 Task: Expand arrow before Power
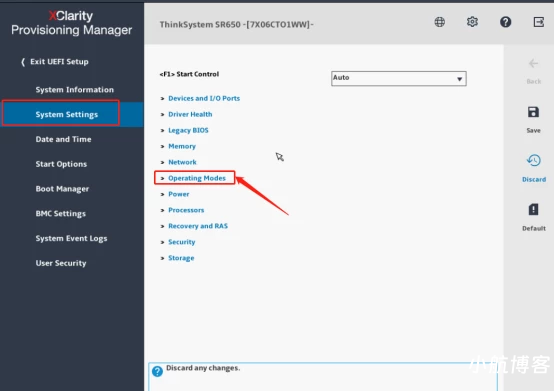(x=162, y=194)
